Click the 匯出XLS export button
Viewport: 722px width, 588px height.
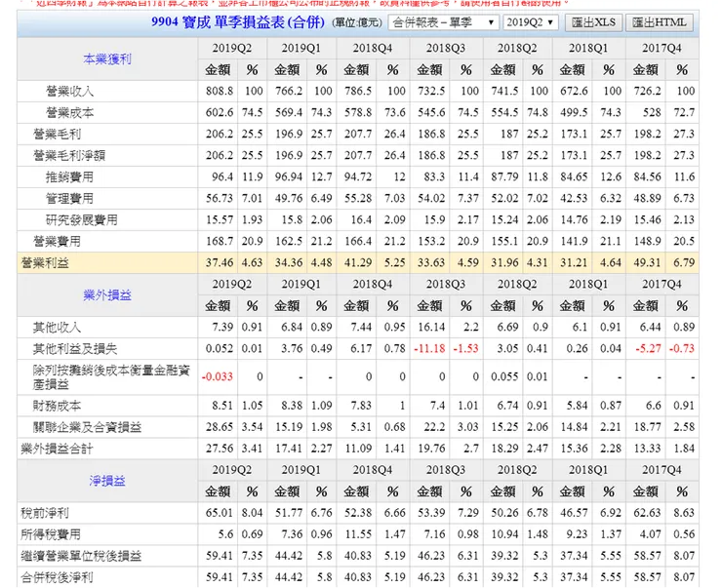(x=593, y=22)
